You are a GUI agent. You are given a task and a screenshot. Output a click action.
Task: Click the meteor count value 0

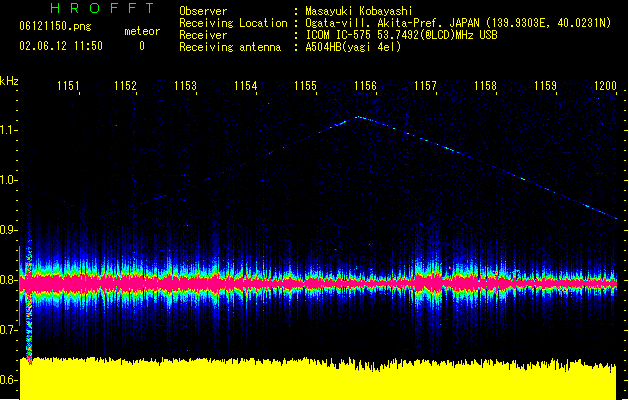click(x=142, y=46)
